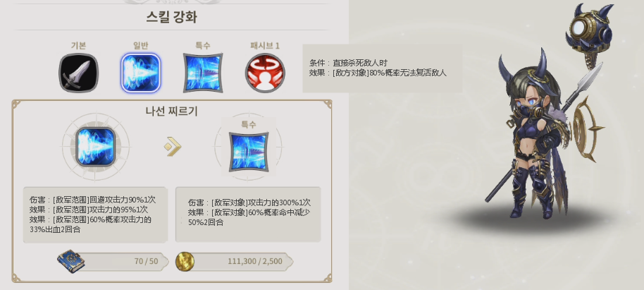Click the right description with 300% damage
This screenshot has height=290, width=644.
click(x=248, y=215)
